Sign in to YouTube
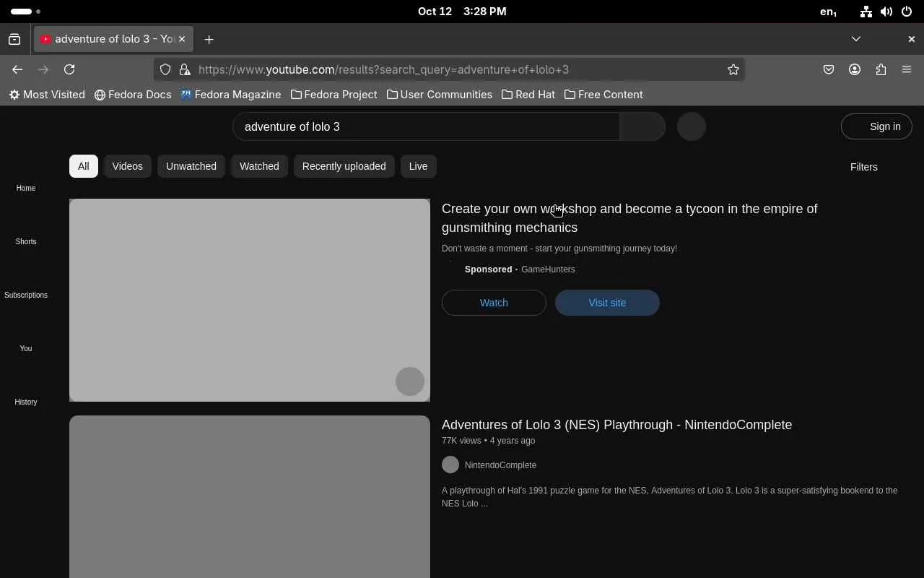 (876, 126)
